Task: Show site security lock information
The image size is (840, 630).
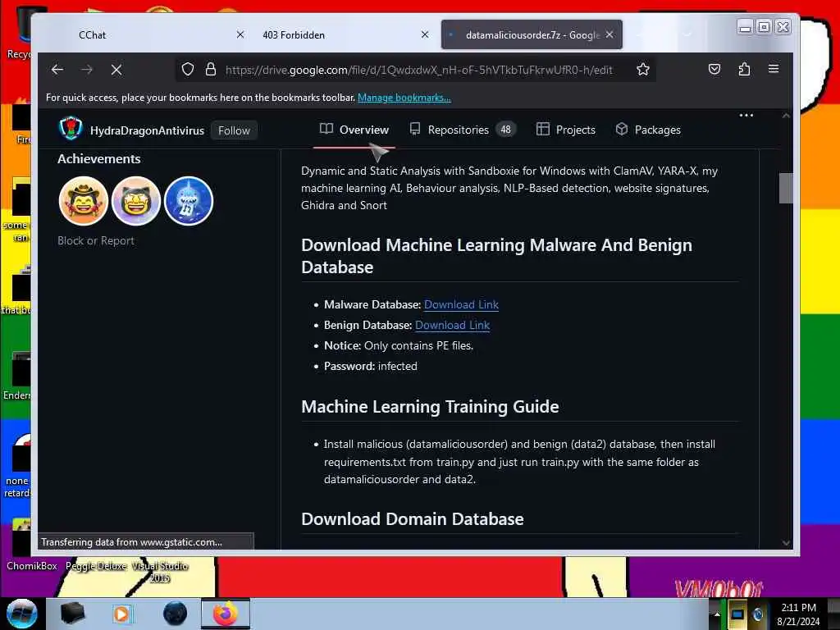Action: (x=211, y=69)
